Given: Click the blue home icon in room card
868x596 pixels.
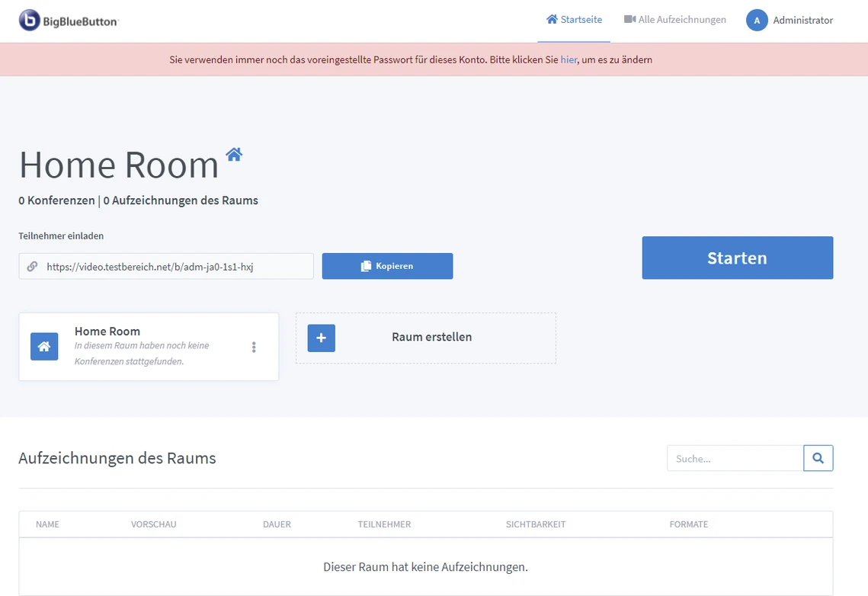Looking at the screenshot, I should [44, 346].
